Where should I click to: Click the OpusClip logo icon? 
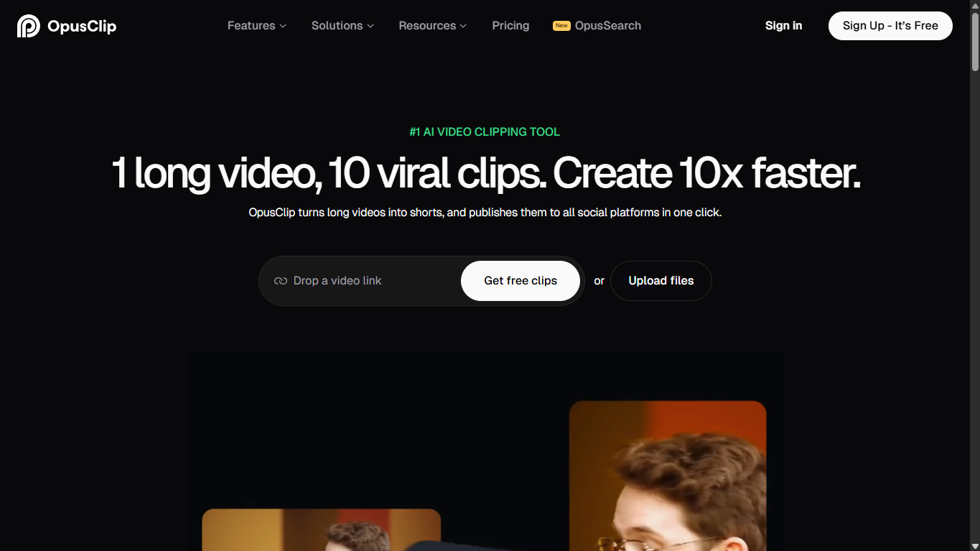tap(29, 26)
